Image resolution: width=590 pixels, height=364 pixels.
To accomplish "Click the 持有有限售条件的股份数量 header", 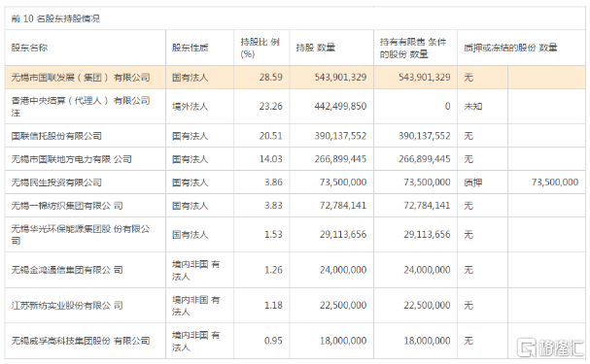I will point(413,49).
